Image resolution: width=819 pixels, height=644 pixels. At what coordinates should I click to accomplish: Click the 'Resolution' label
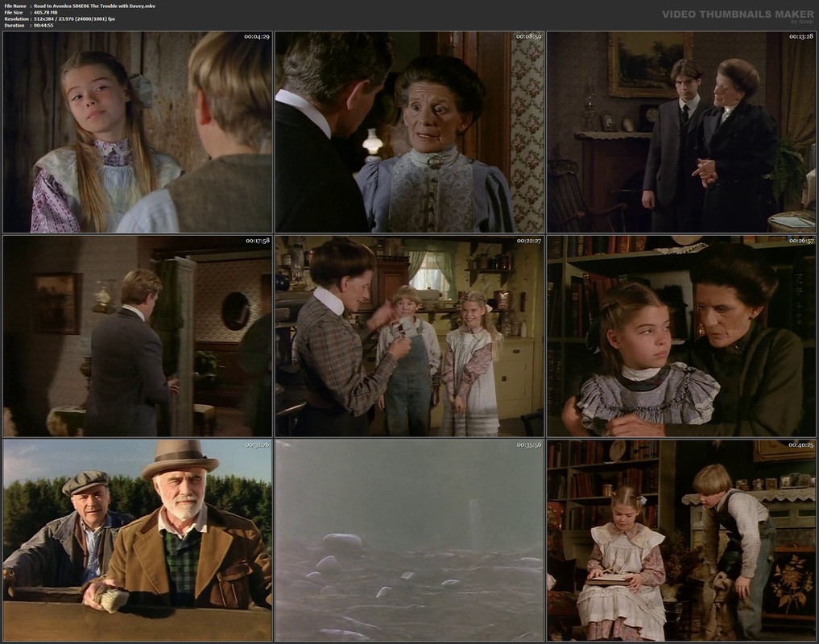pyautogui.click(x=15, y=19)
